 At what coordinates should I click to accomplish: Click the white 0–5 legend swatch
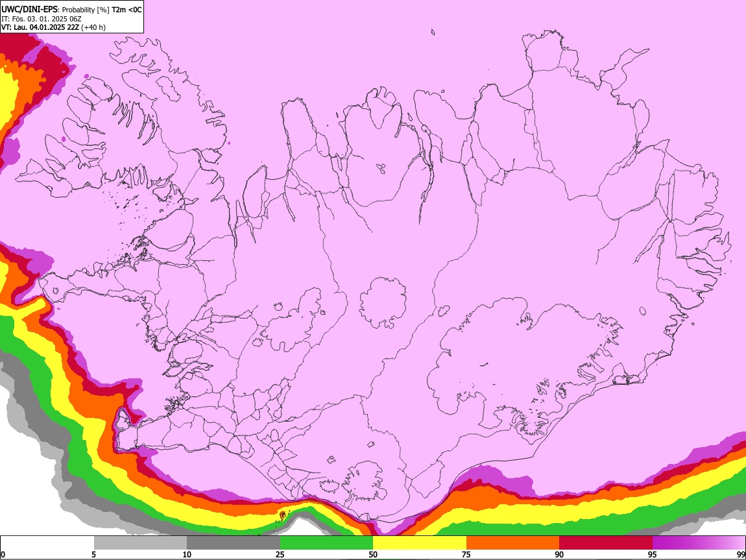point(47,543)
